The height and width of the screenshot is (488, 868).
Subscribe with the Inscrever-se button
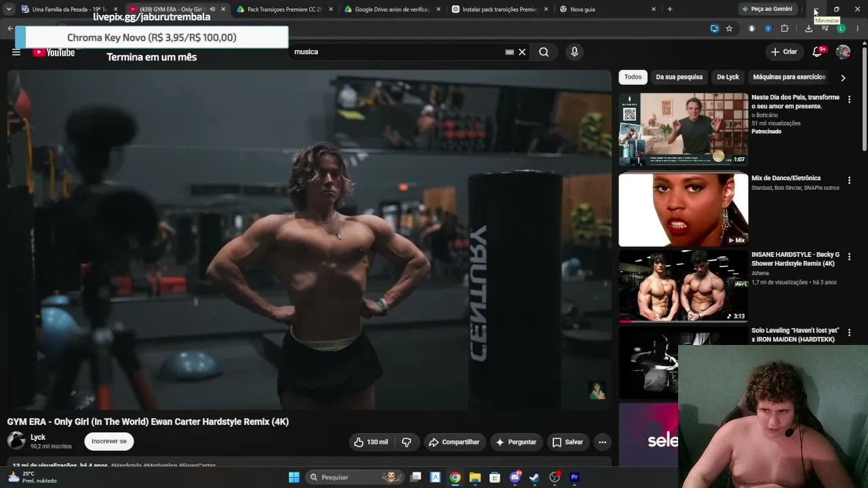pos(109,441)
